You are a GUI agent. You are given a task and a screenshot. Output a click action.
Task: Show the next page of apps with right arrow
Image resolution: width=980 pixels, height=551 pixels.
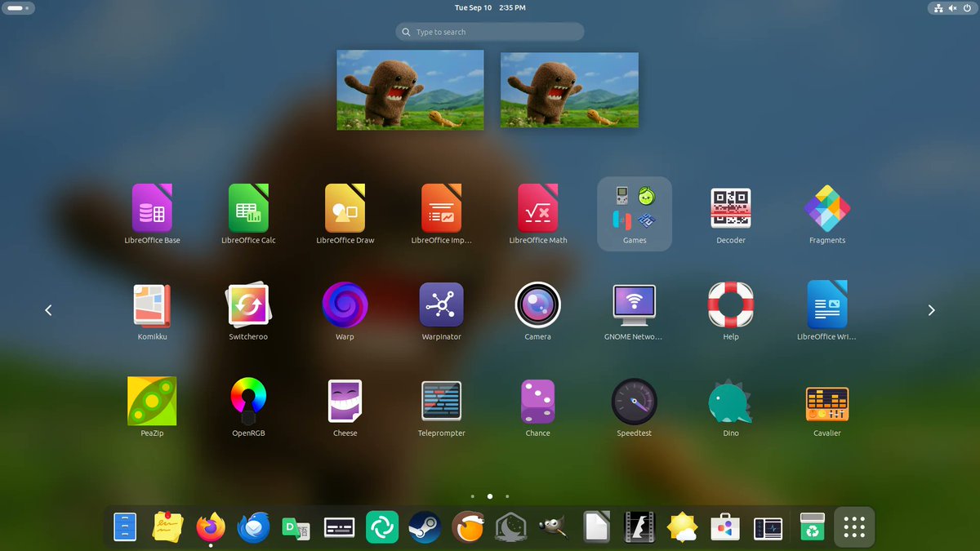pyautogui.click(x=931, y=310)
